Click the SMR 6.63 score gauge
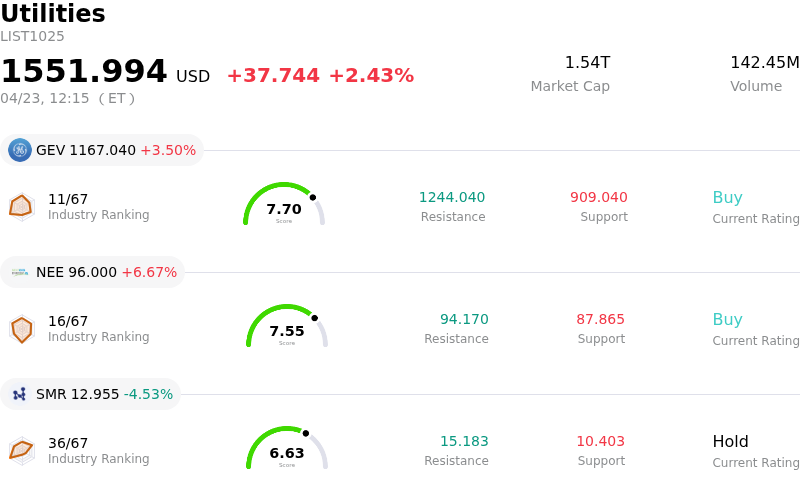The width and height of the screenshot is (800, 488). click(287, 450)
